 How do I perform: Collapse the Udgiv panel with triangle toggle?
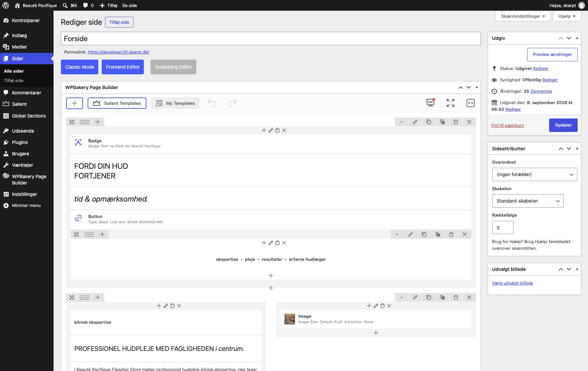577,38
